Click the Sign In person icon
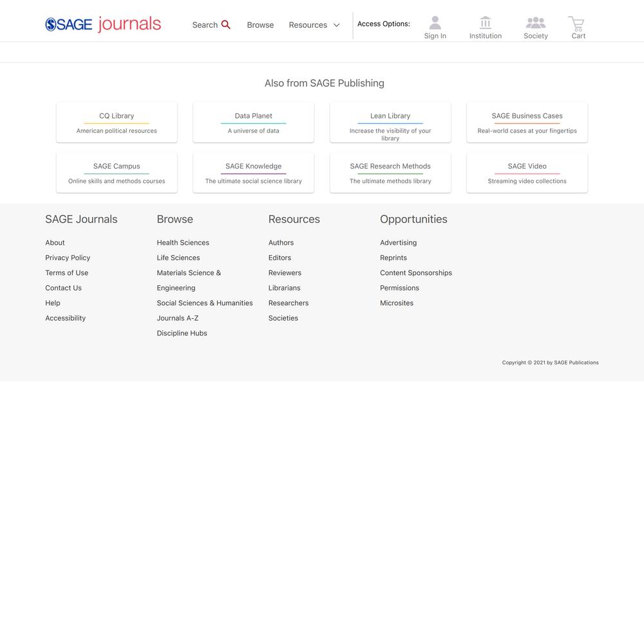Image resolution: width=644 pixels, height=644 pixels. coord(435,23)
